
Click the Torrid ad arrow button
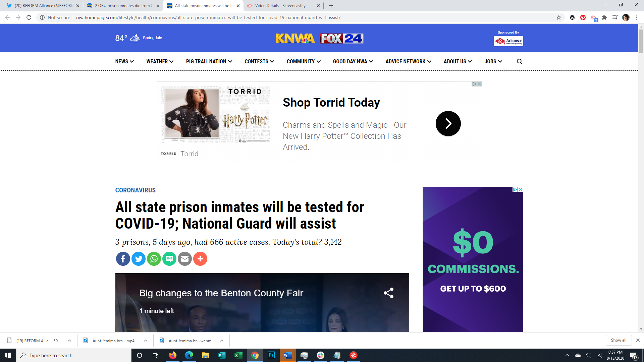pos(448,123)
